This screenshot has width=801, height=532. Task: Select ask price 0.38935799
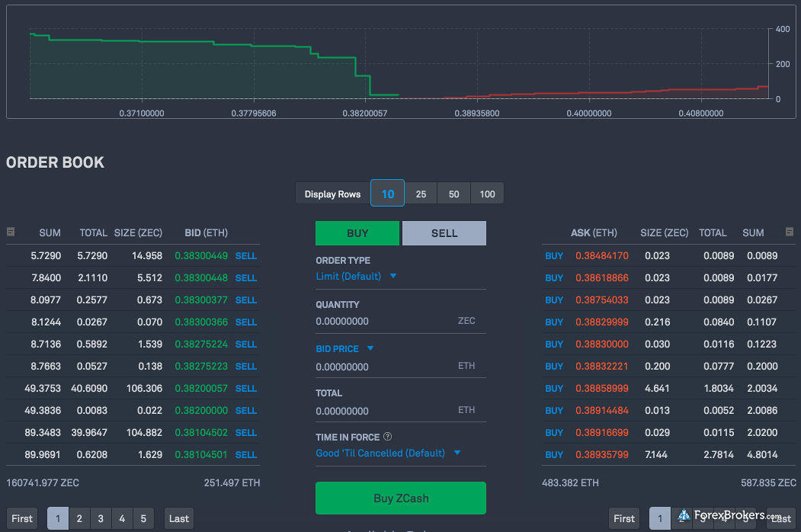602,455
